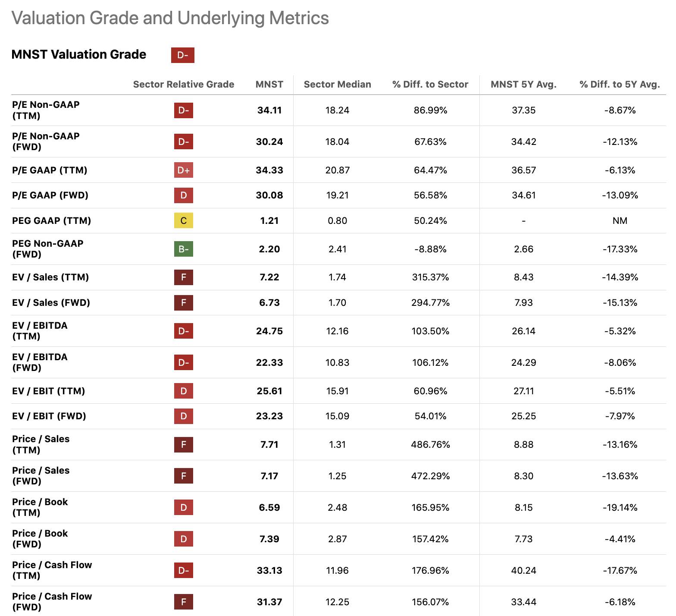The width and height of the screenshot is (676, 616).
Task: Click the Valuation Grade and Underlying Metrics heading
Action: pyautogui.click(x=170, y=18)
